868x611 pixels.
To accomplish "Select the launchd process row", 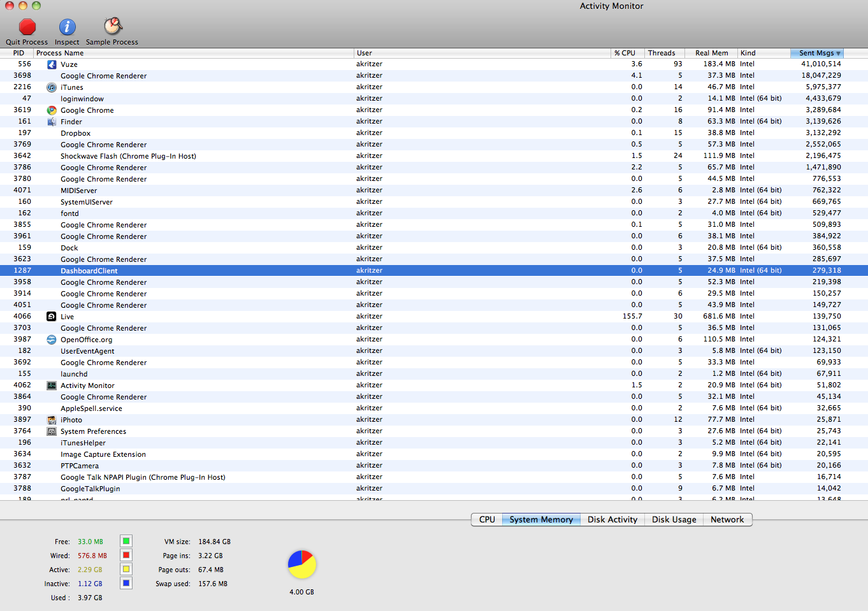I will pyautogui.click(x=434, y=374).
